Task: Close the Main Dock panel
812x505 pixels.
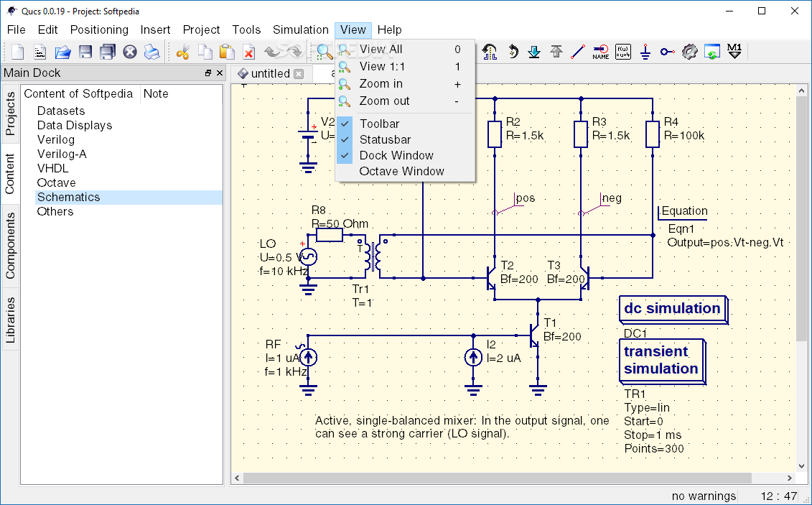Action: tap(220, 73)
